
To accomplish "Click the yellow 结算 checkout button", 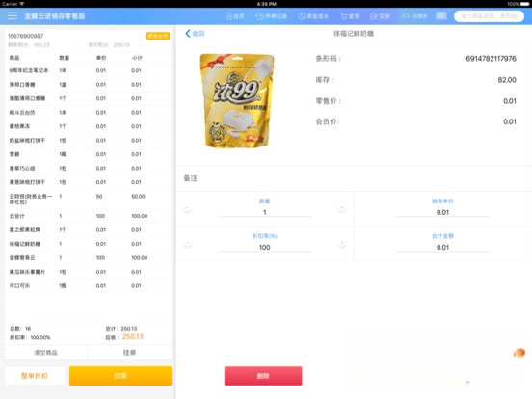I will [x=120, y=376].
